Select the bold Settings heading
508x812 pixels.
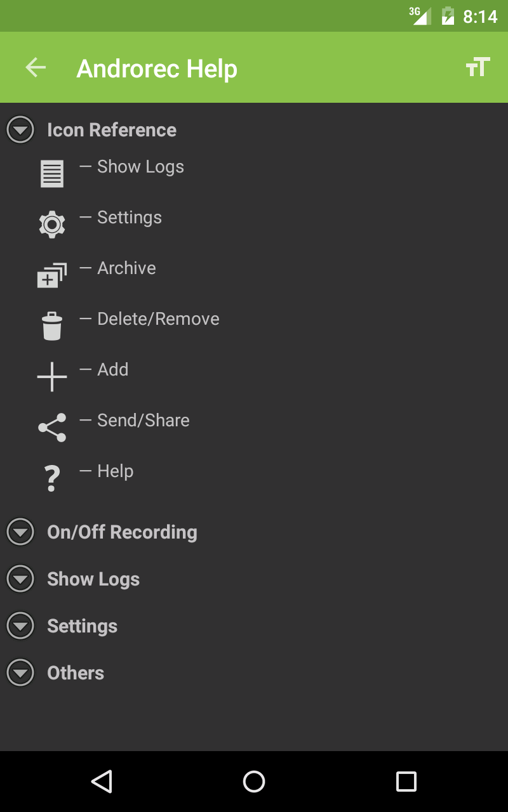click(x=83, y=626)
